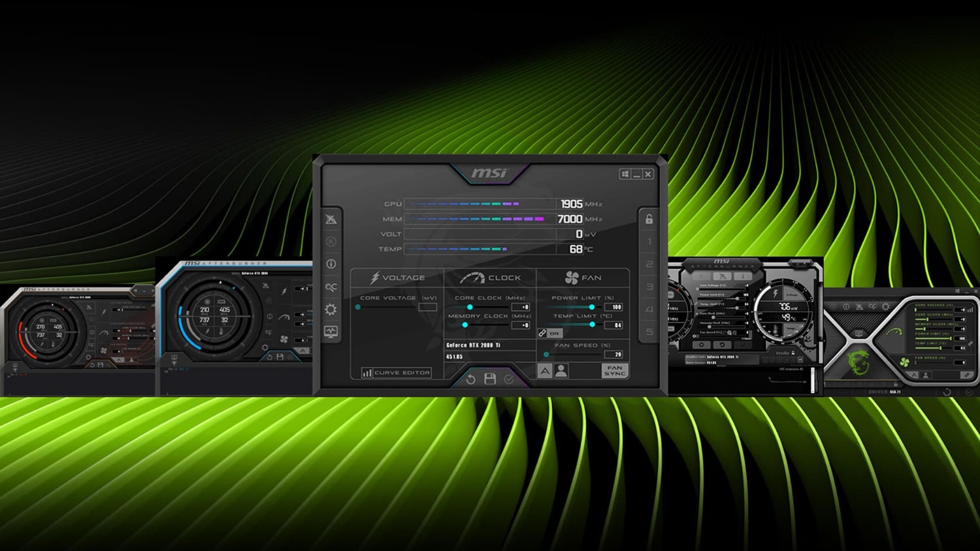Click the Fan section header in the center window
The width and height of the screenshot is (980, 551).
coord(583,277)
